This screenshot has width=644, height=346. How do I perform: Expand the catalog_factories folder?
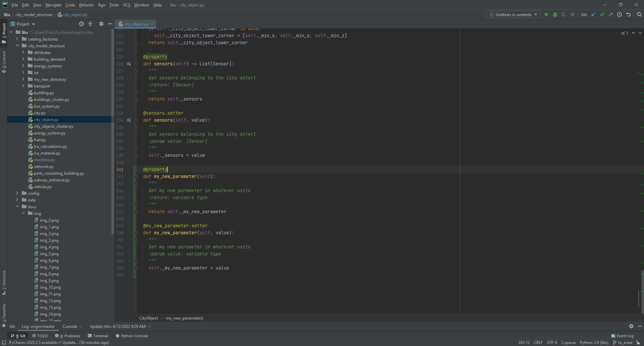(17, 39)
